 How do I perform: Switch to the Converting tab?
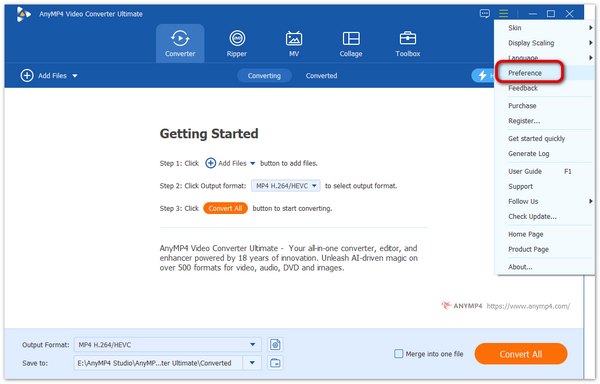point(264,76)
